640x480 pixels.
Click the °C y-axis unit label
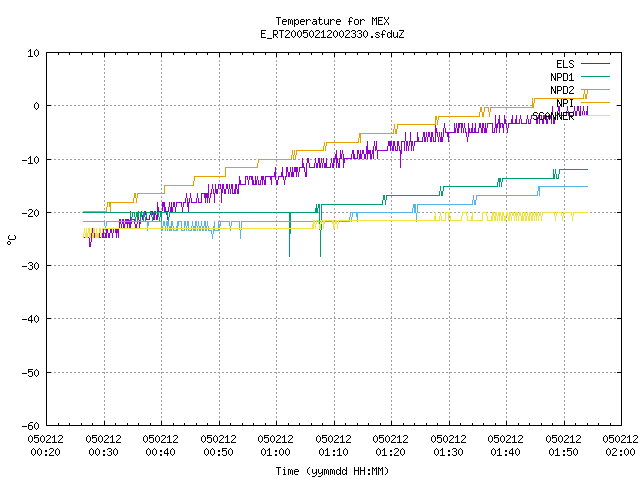tap(11, 240)
